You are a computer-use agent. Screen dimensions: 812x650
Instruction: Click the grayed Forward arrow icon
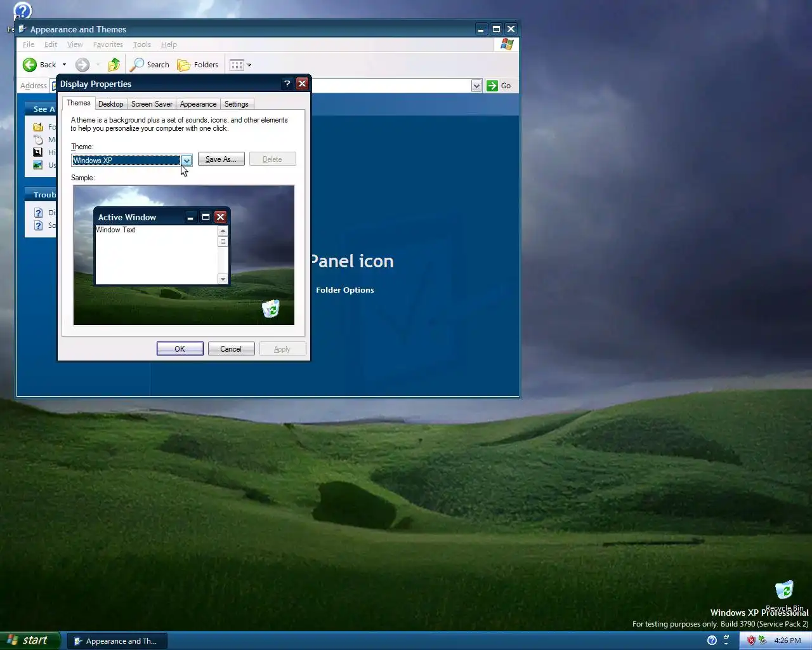point(82,65)
